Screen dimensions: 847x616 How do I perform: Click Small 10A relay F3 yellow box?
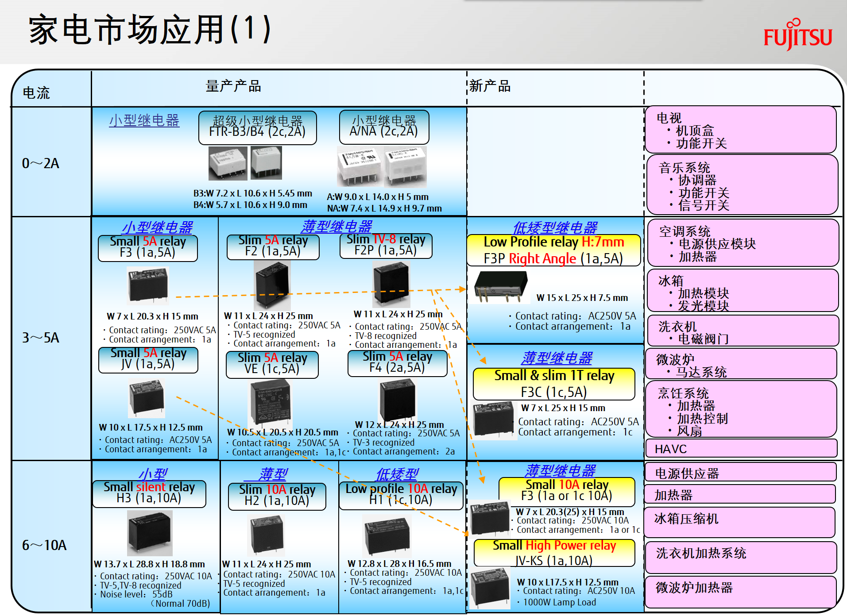567,492
